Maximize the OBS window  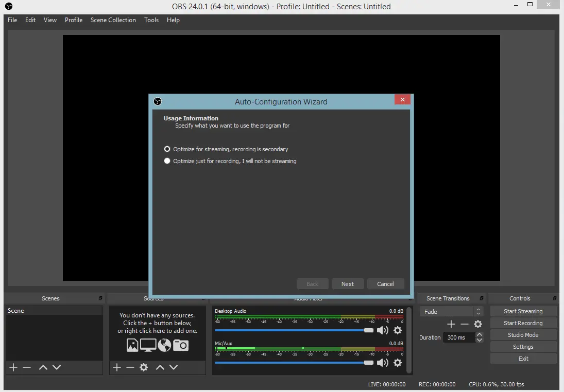coord(530,5)
